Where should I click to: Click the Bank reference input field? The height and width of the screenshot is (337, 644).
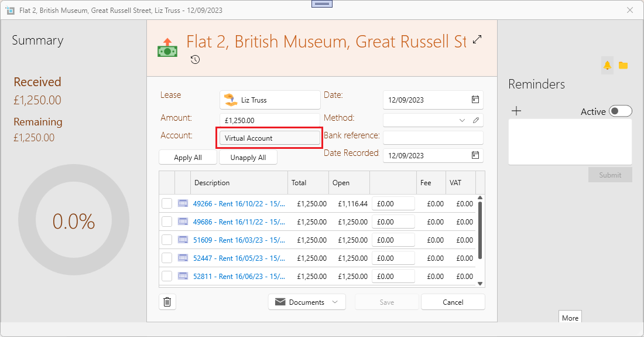433,138
